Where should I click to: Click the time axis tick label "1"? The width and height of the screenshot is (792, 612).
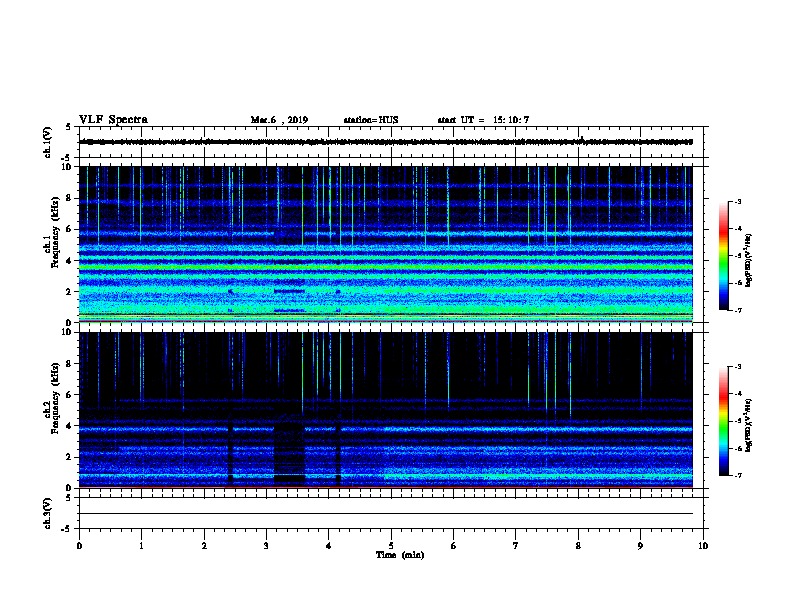(x=141, y=546)
